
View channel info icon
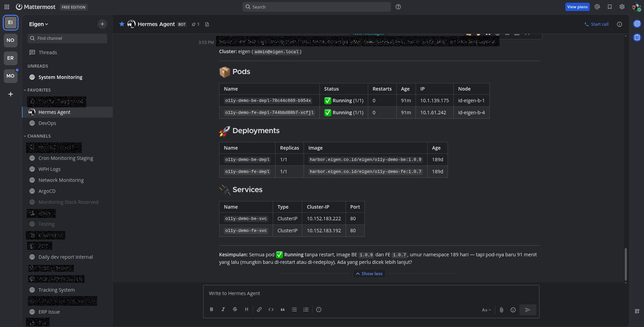pyautogui.click(x=619, y=24)
